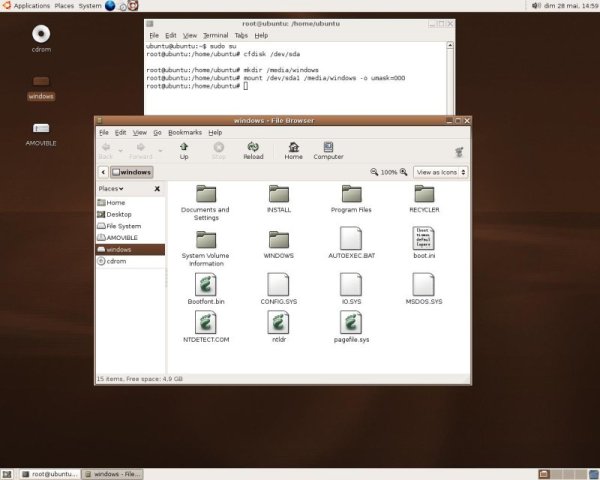Select the pagefile.sys file
The height and width of the screenshot is (480, 600).
click(x=351, y=327)
